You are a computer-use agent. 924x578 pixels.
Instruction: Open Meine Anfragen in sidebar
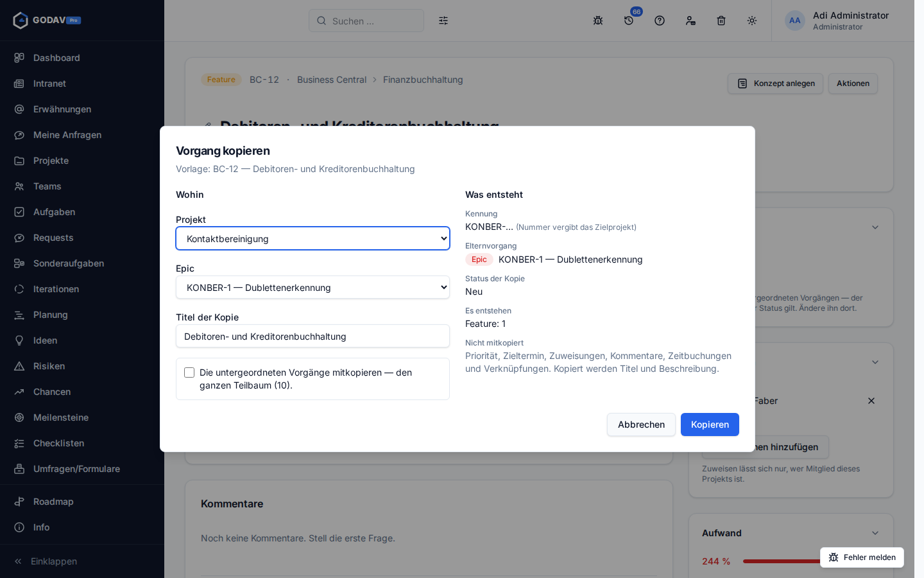coord(82,135)
